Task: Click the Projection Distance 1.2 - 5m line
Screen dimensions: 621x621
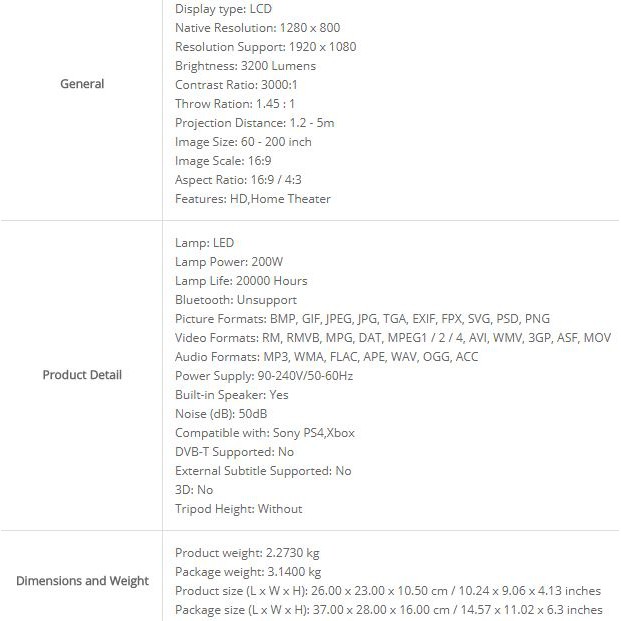Action: point(254,123)
